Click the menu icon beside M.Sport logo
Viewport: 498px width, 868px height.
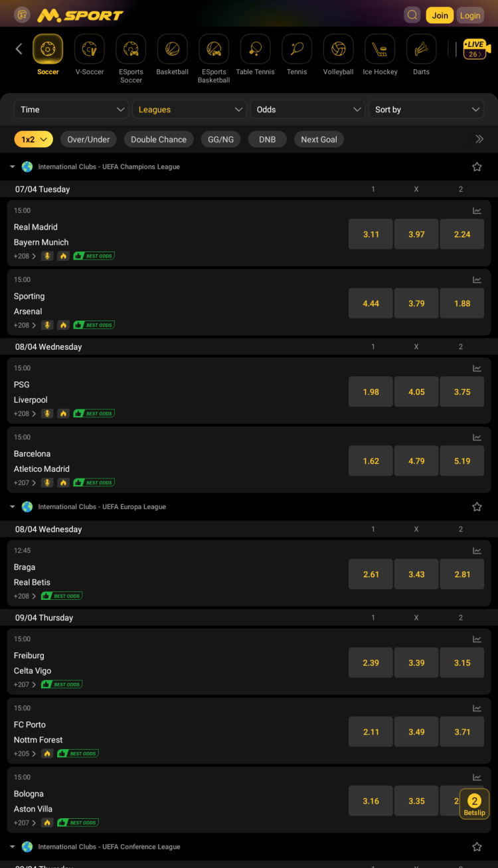click(22, 15)
